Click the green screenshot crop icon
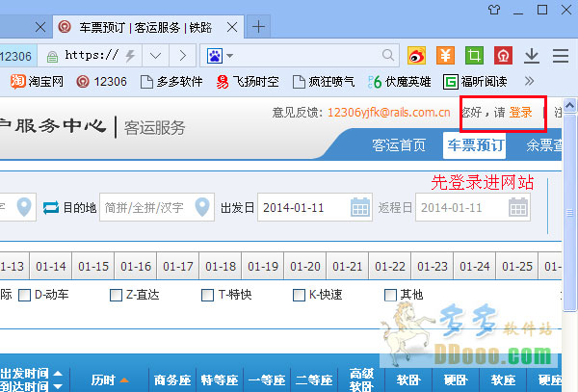This screenshot has width=578, height=392. (474, 56)
